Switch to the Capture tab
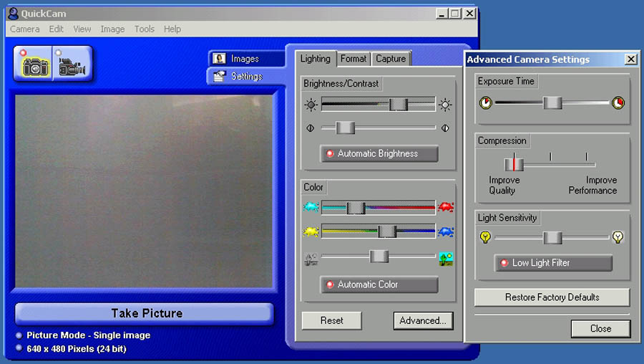Image resolution: width=644 pixels, height=364 pixels. pos(391,59)
